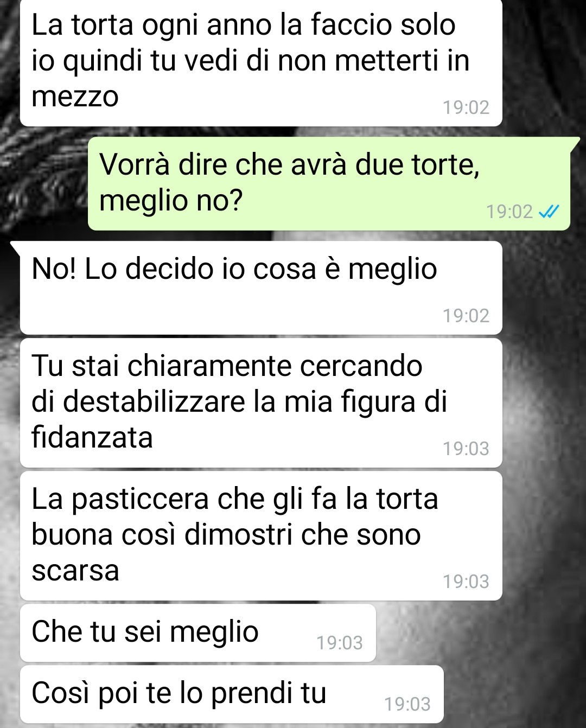Screen dimensions: 586x728
Task: Tap the 19:02 timestamp on the first message
Action: [466, 107]
